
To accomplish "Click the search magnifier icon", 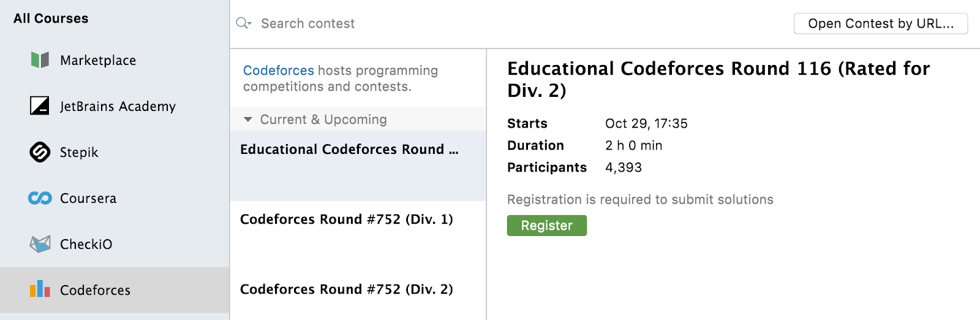I will coord(243,23).
